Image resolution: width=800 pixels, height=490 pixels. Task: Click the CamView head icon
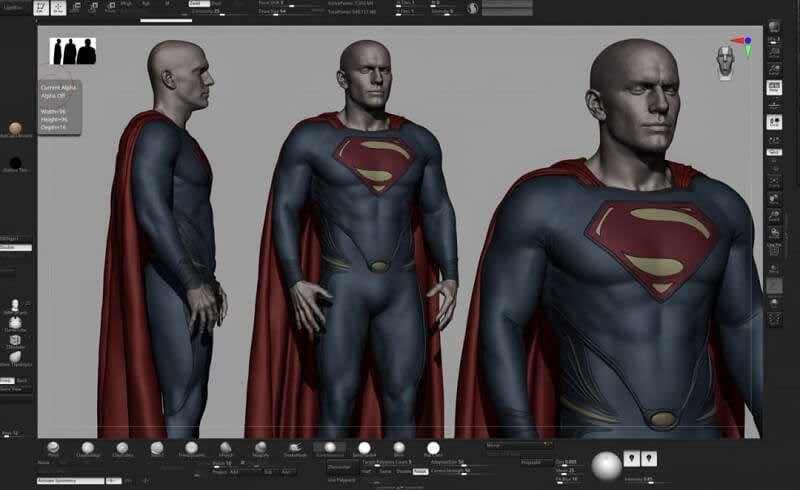(x=725, y=62)
